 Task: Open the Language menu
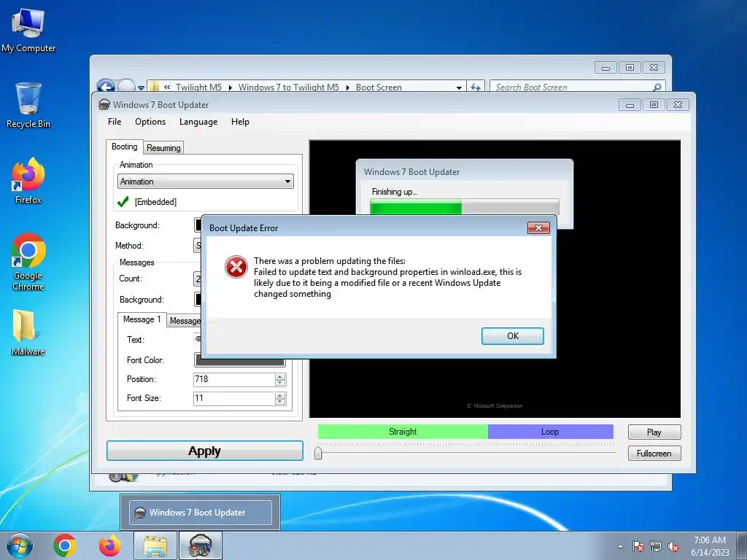[x=198, y=122]
